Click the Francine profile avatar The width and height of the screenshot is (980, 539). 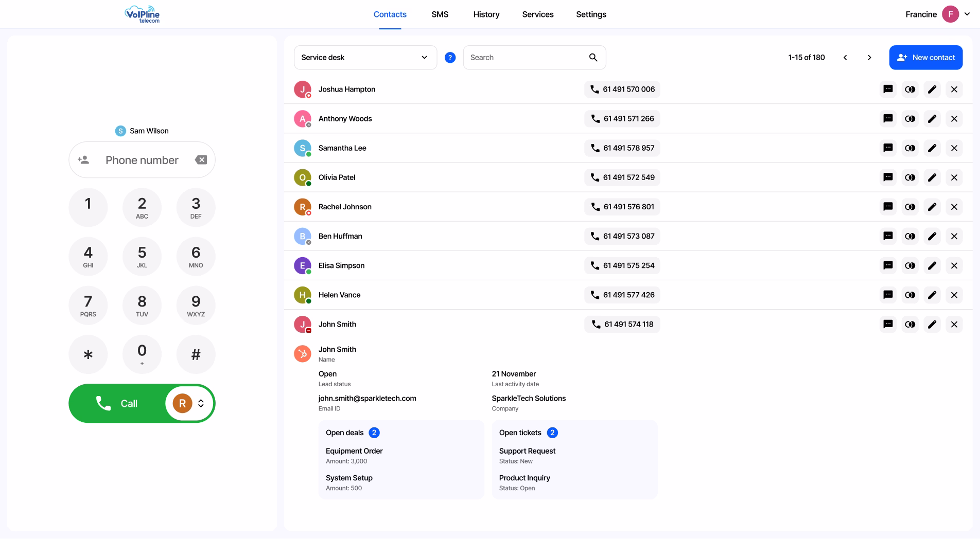coord(951,14)
